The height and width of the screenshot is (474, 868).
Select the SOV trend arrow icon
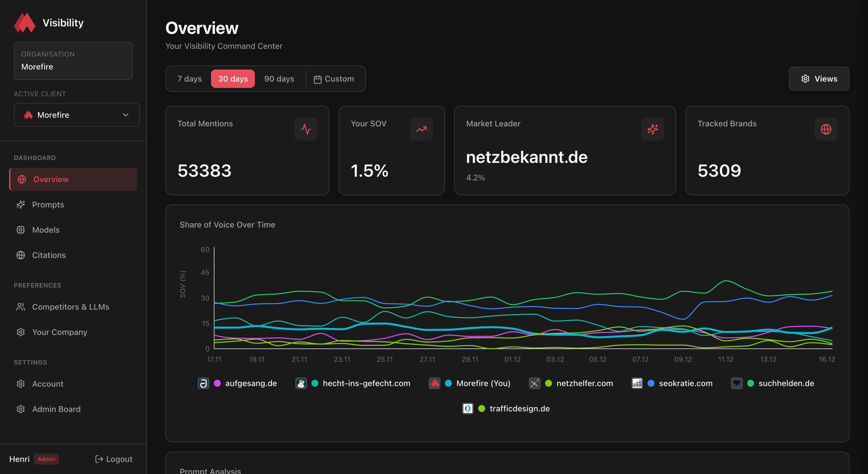(x=421, y=129)
